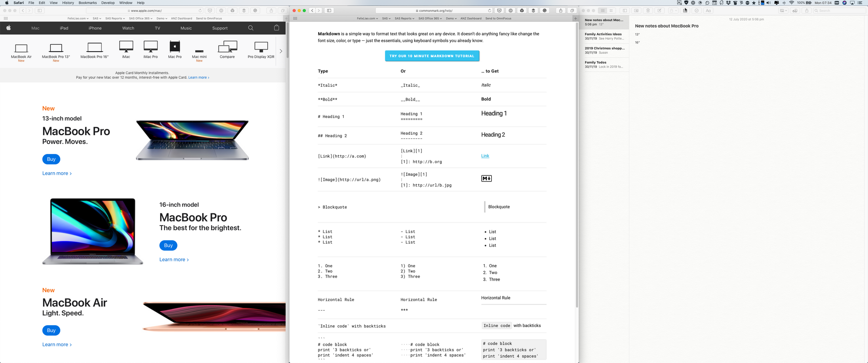Toggle sidebar in commonmark.org Safari window
Viewport: 868px width, 363px height.
coord(329,10)
